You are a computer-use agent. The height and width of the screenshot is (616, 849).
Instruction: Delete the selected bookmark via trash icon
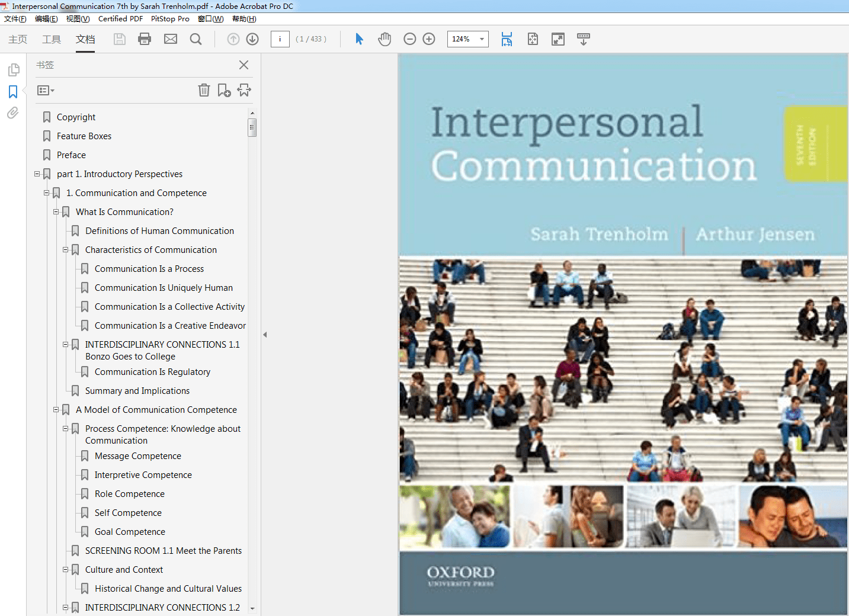(204, 90)
